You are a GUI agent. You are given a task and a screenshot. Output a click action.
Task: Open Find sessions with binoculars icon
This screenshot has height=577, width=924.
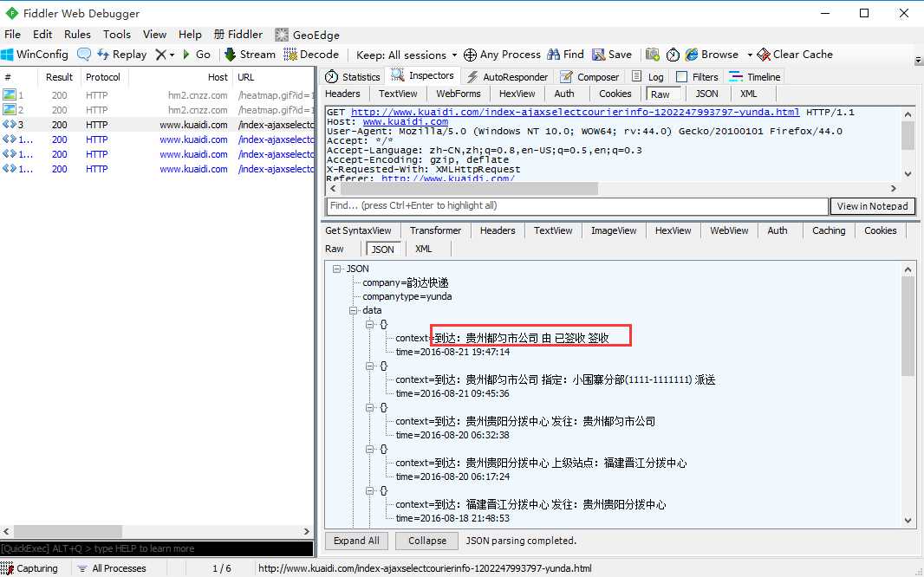(x=566, y=55)
